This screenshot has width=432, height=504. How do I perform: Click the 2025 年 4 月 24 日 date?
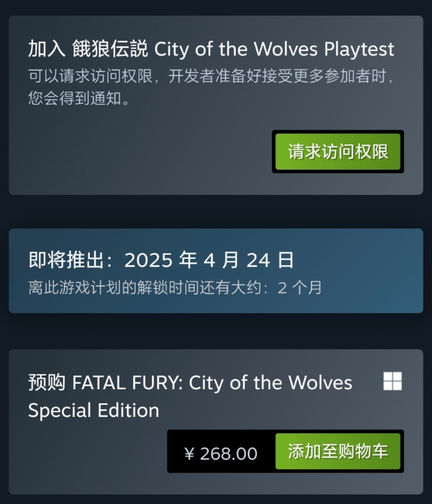click(x=209, y=260)
